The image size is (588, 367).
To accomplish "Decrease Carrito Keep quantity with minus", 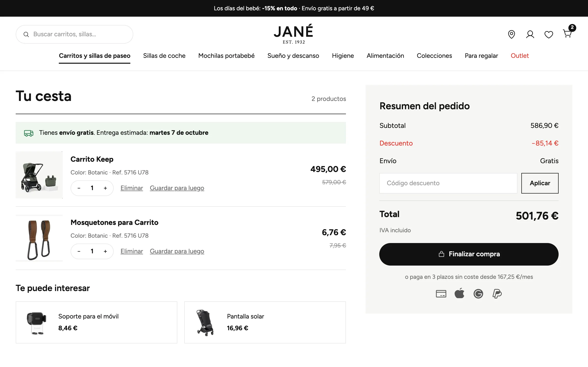I will [79, 188].
